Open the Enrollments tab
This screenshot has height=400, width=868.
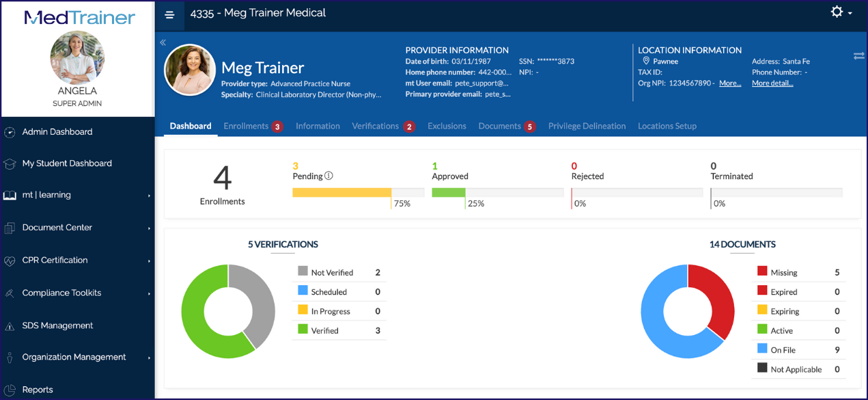point(246,126)
